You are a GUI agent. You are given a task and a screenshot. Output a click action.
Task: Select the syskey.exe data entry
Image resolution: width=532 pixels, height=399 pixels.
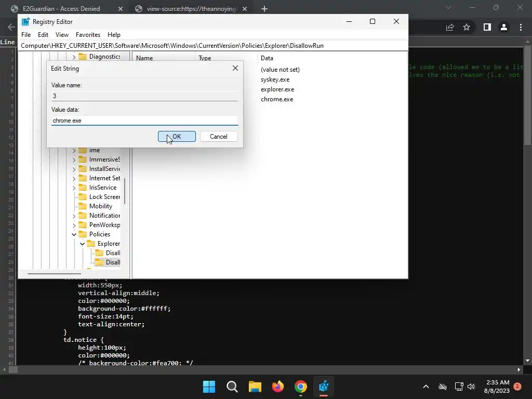pos(275,79)
